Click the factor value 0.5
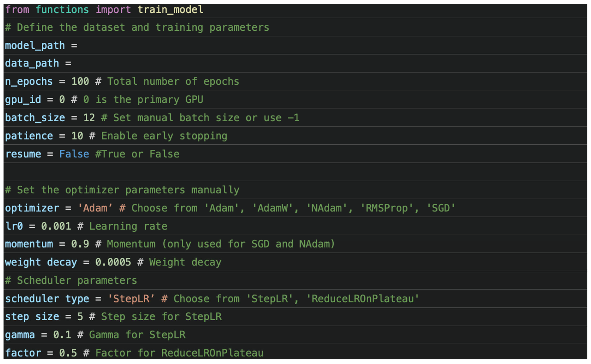This screenshot has height=364, width=591. (x=68, y=353)
